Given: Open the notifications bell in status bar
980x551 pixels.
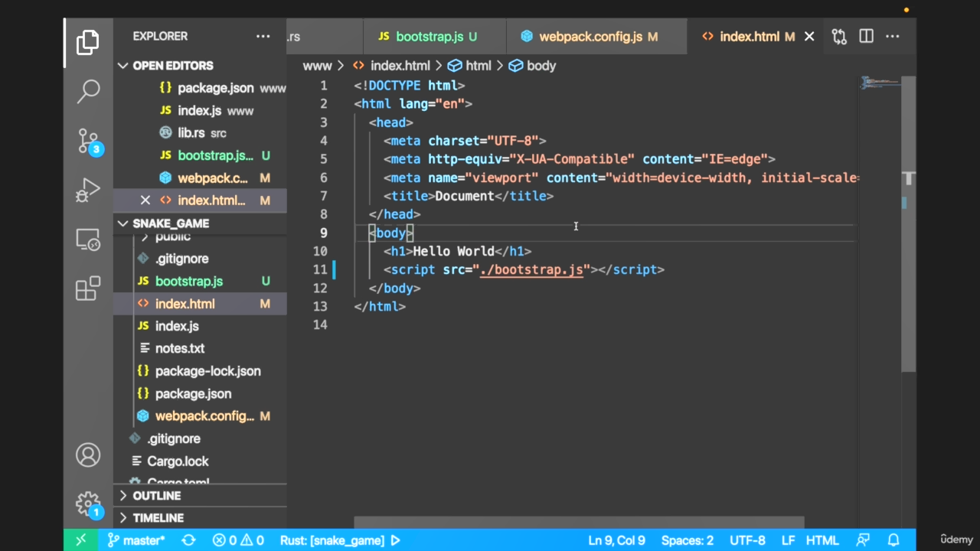Looking at the screenshot, I should (893, 540).
